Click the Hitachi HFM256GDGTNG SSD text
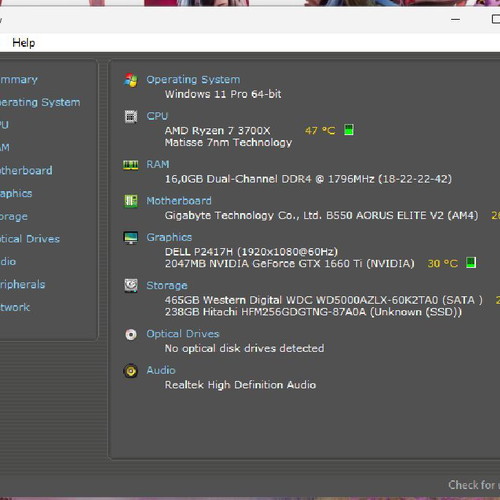 313,312
